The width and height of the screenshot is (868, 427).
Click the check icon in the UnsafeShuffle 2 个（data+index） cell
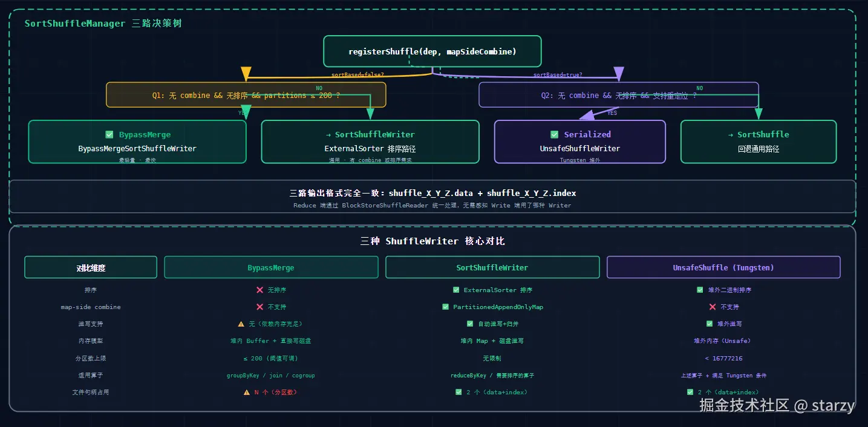pyautogui.click(x=690, y=393)
